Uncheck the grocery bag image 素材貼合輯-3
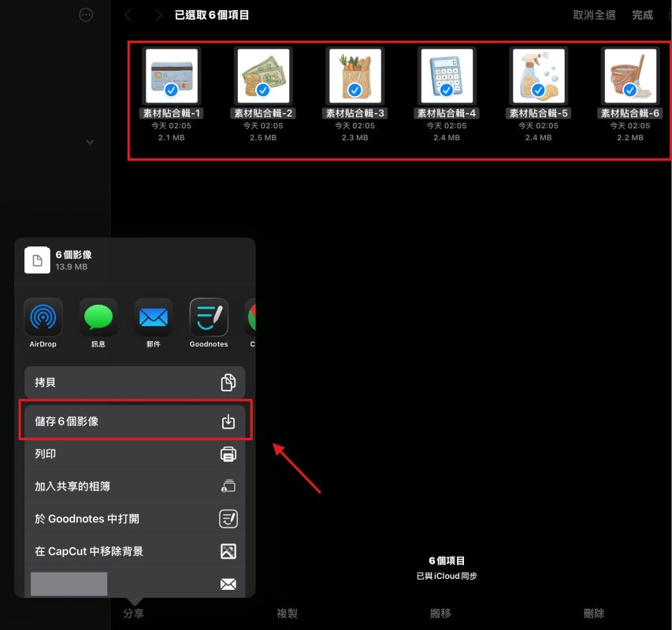The height and width of the screenshot is (630, 672). (355, 75)
